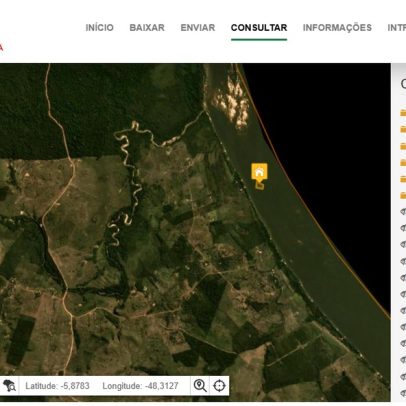
Task: Click the Latitude coordinate field
Action: pos(57,386)
